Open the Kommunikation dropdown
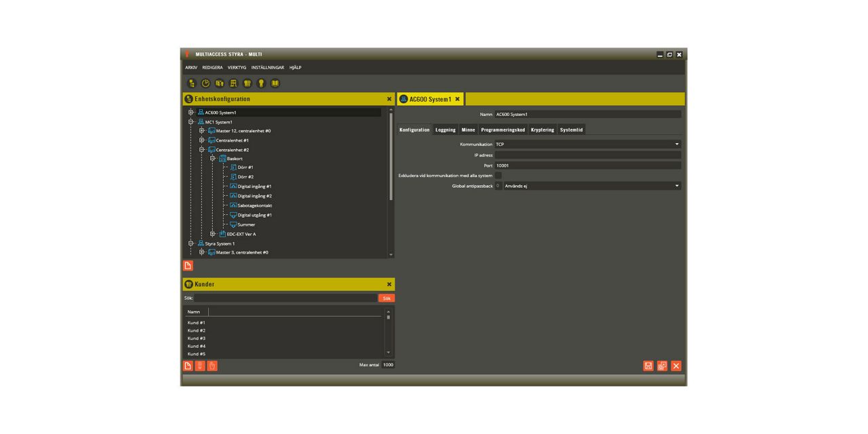The height and width of the screenshot is (434, 868). tap(676, 144)
